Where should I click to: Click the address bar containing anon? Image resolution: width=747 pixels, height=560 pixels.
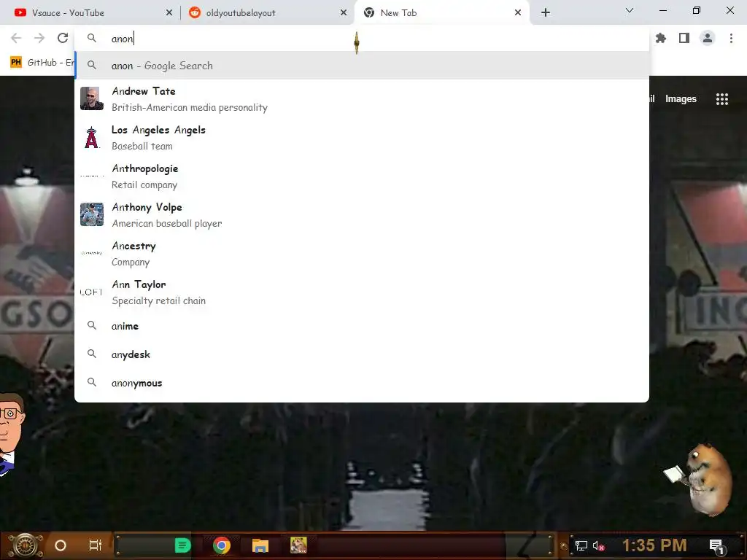(x=362, y=39)
